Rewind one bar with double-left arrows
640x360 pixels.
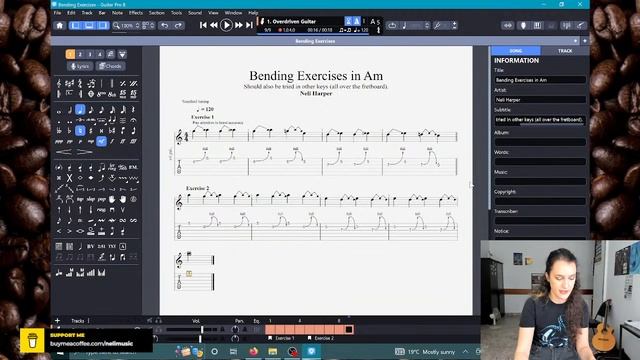click(213, 25)
